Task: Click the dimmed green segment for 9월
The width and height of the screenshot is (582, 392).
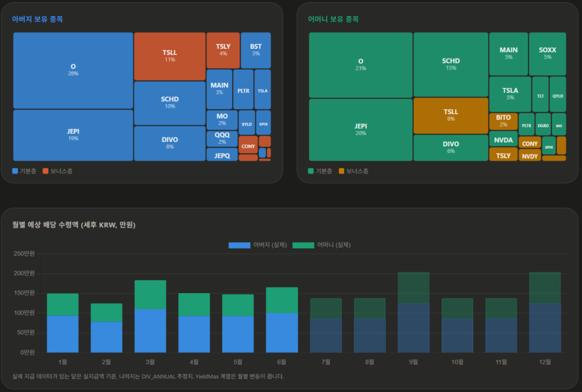Action: 413,288
